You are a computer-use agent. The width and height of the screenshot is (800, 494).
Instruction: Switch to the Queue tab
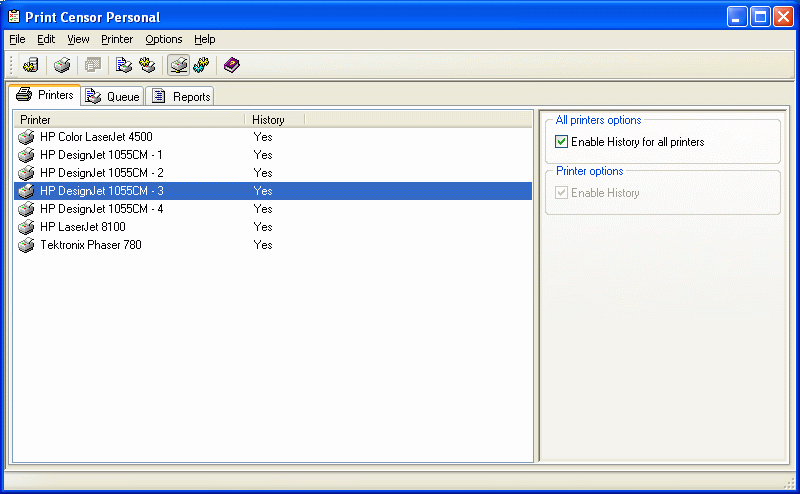tap(112, 96)
